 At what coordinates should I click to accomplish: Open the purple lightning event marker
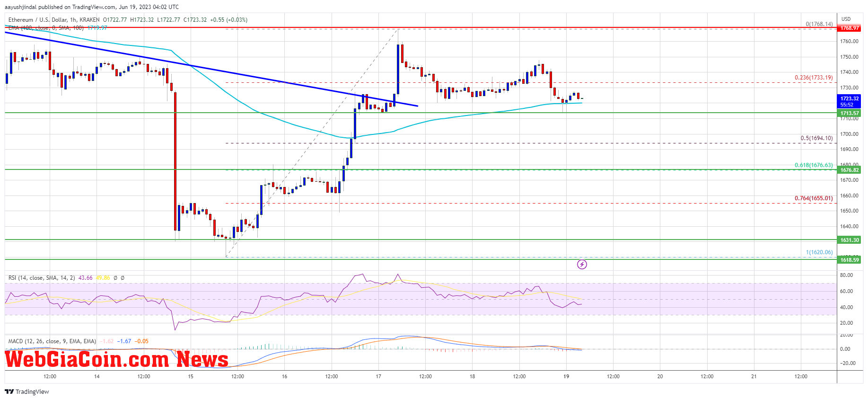click(582, 264)
